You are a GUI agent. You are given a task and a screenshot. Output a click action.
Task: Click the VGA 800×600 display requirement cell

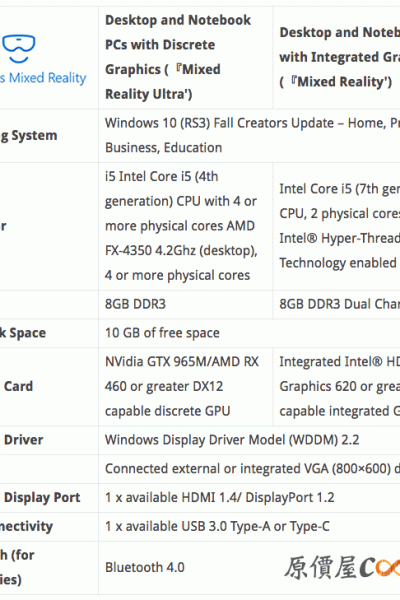(249, 469)
